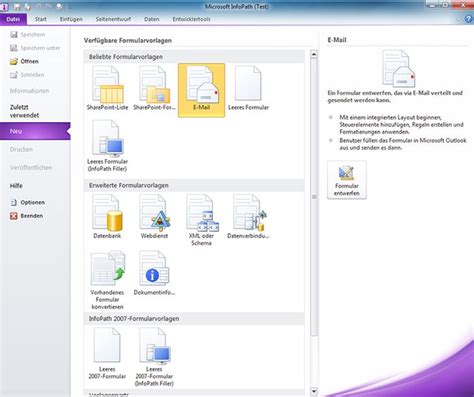Screen dimensions: 474x397
Task: Open the Datei backstage tab
Action: 13,19
